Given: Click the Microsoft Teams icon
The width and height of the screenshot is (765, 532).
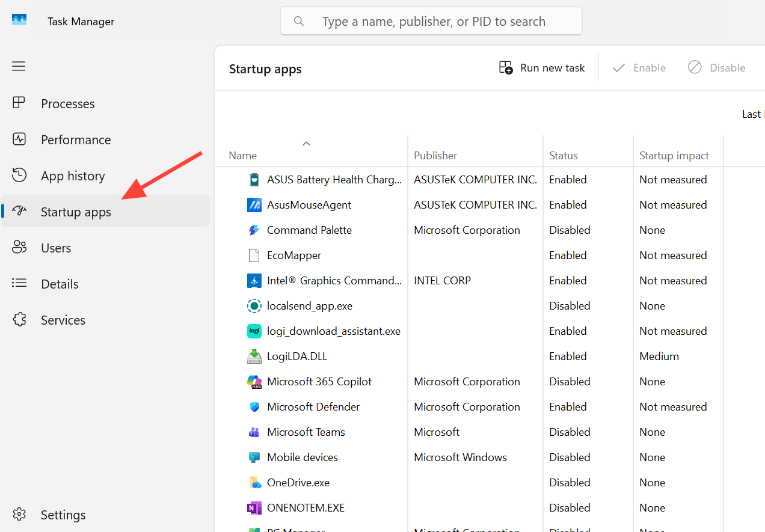Looking at the screenshot, I should [x=254, y=432].
